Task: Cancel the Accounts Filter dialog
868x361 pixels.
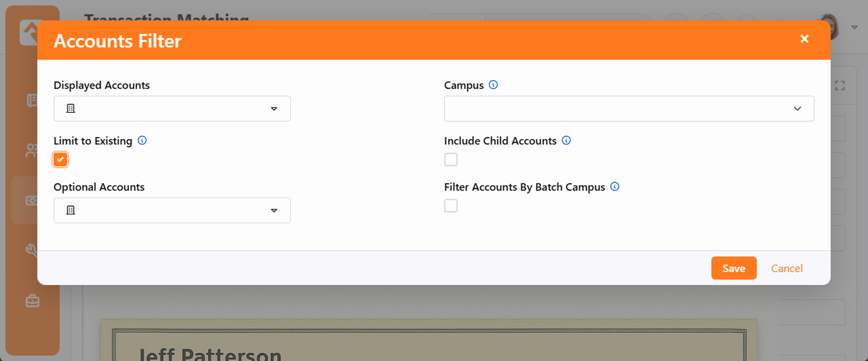Action: [787, 268]
